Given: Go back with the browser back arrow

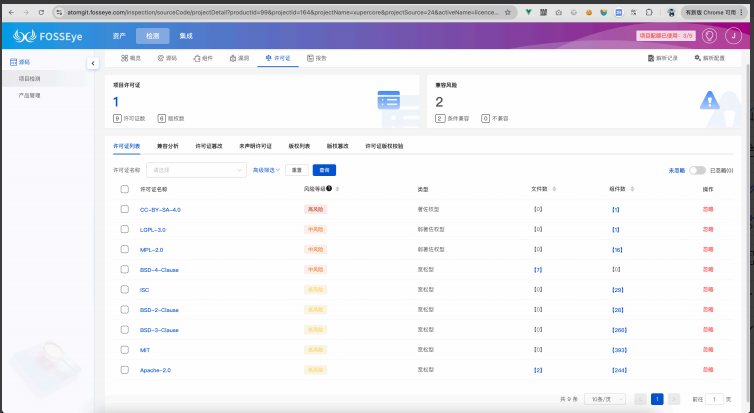Looking at the screenshot, I should pyautogui.click(x=12, y=13).
